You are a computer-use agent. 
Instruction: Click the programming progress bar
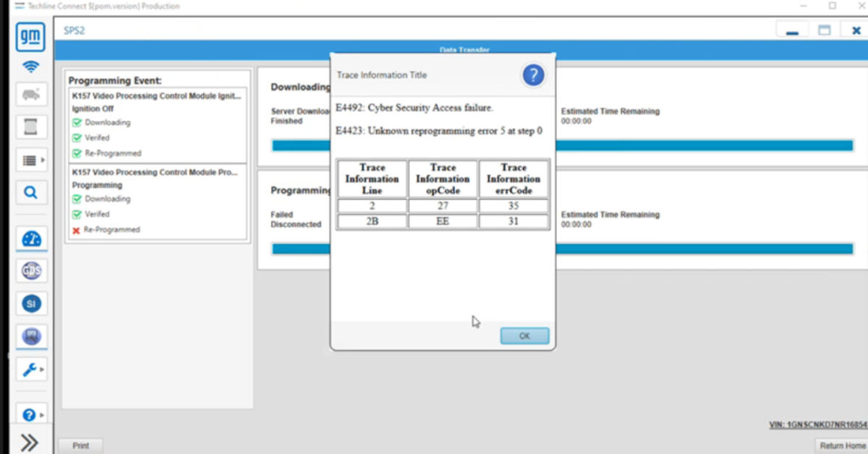(562, 249)
